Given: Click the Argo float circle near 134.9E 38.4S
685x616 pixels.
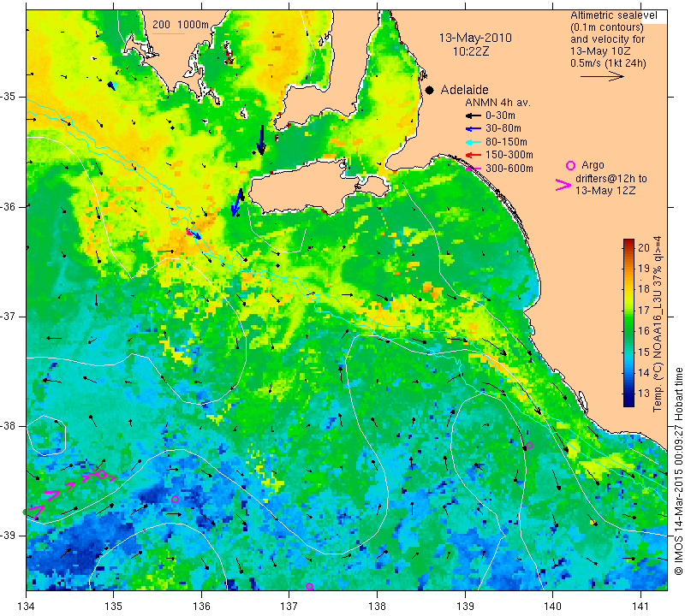Looking at the screenshot, I should pyautogui.click(x=101, y=475).
